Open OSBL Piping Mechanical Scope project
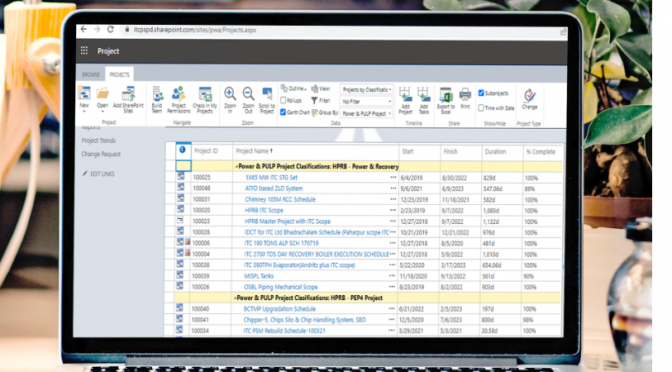 (x=281, y=287)
